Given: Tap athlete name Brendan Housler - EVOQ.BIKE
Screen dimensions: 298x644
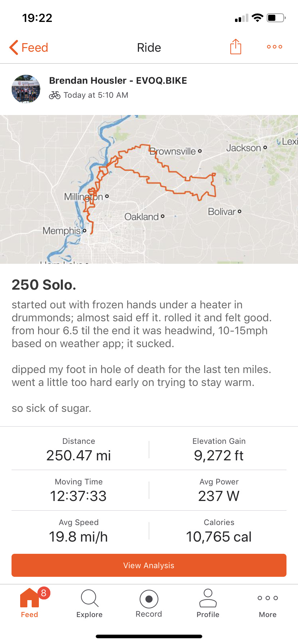Looking at the screenshot, I should (x=118, y=80).
